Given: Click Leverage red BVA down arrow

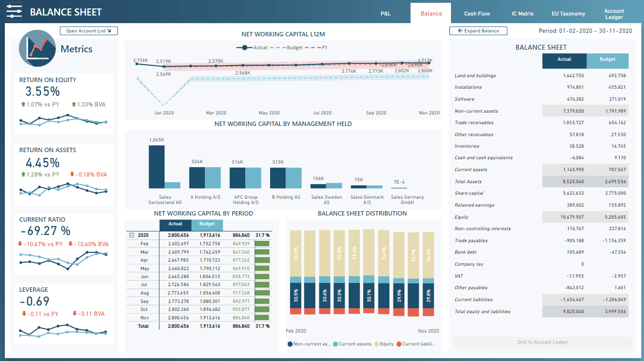Looking at the screenshot, I should pyautogui.click(x=75, y=314).
